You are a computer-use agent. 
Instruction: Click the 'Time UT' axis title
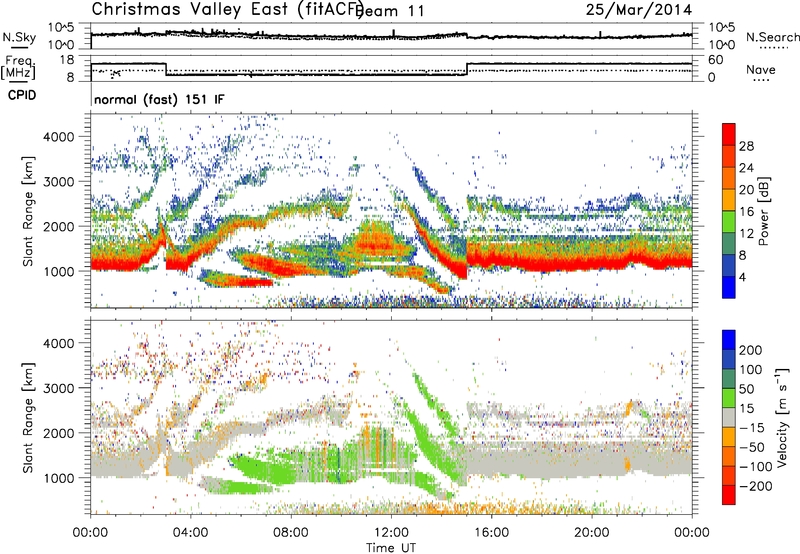click(391, 548)
